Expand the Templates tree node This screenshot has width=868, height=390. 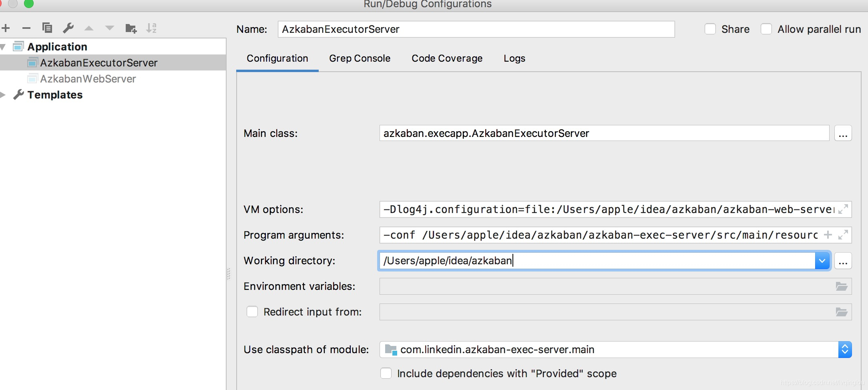(3, 95)
